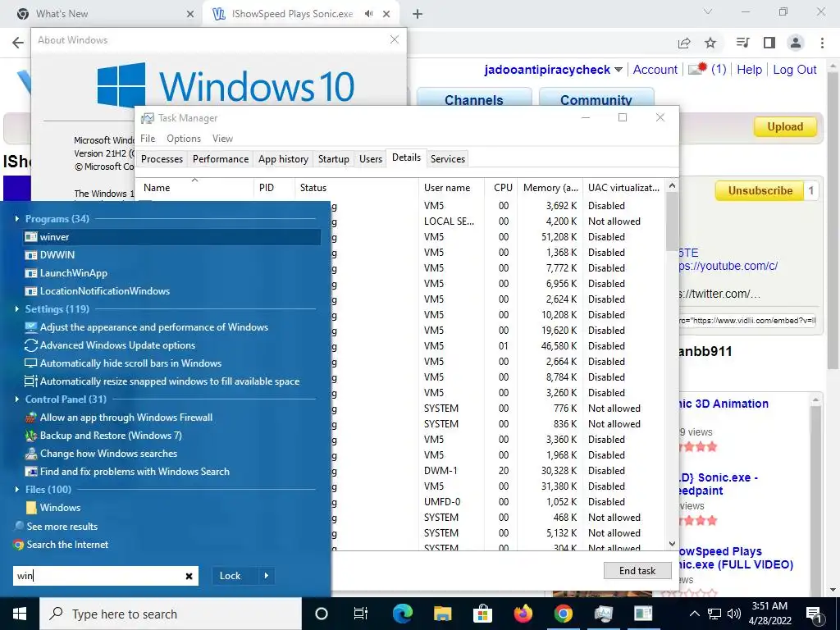Click the Cortana circle icon on taskbar

pos(321,614)
